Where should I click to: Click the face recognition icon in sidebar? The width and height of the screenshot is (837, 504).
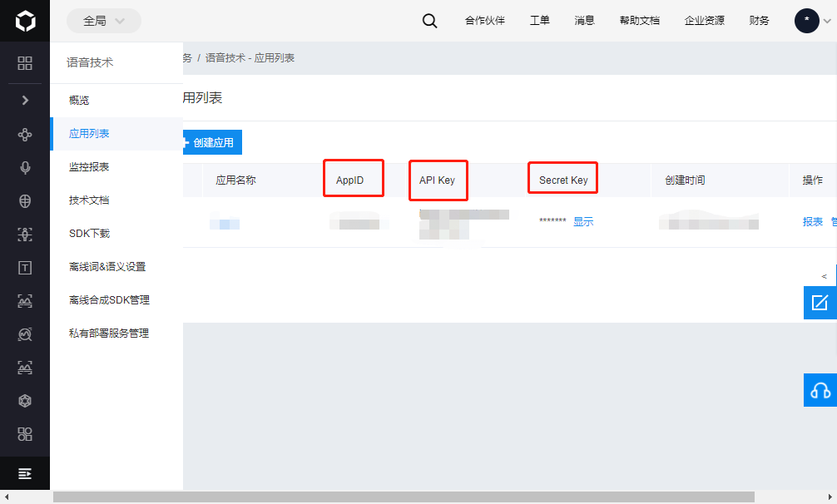[x=25, y=234]
